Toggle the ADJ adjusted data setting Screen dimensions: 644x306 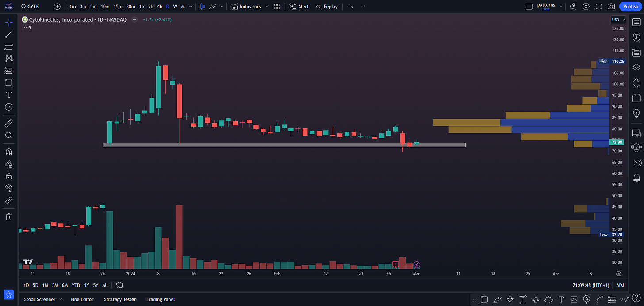click(620, 285)
